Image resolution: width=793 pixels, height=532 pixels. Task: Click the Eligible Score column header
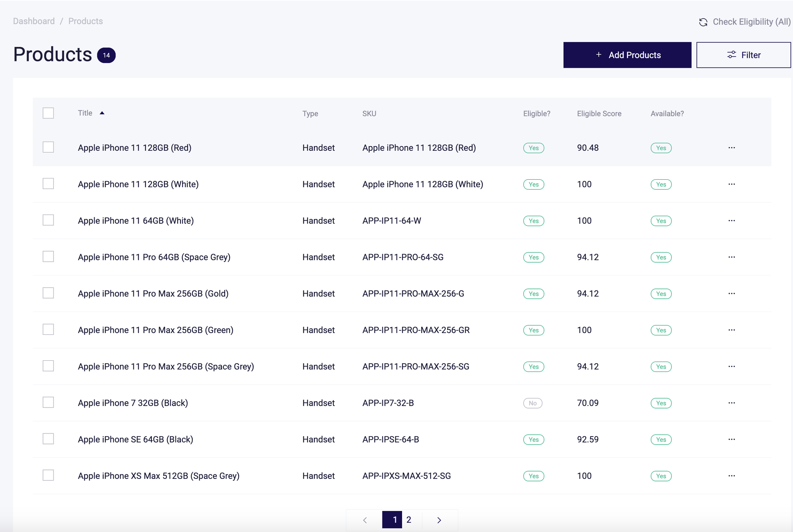599,114
